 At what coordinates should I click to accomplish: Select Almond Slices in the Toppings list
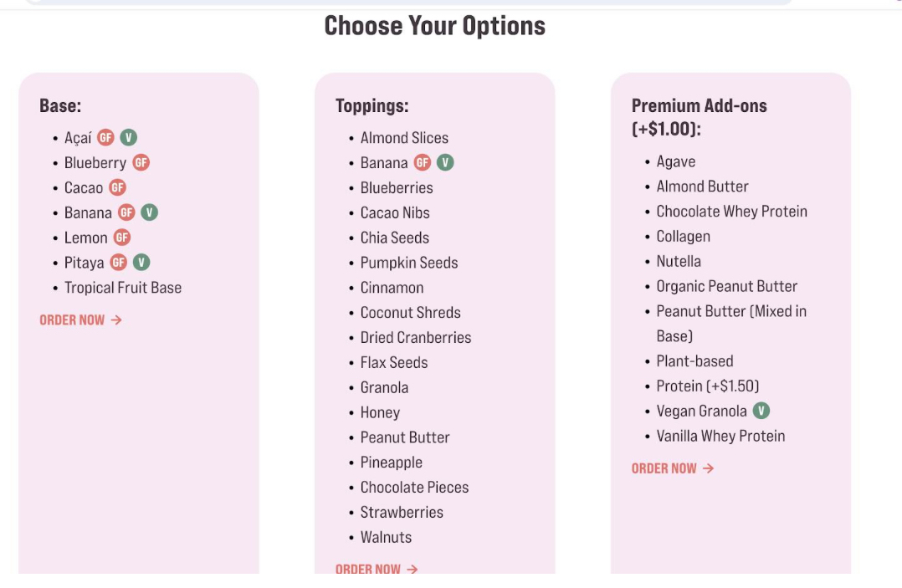tap(404, 138)
